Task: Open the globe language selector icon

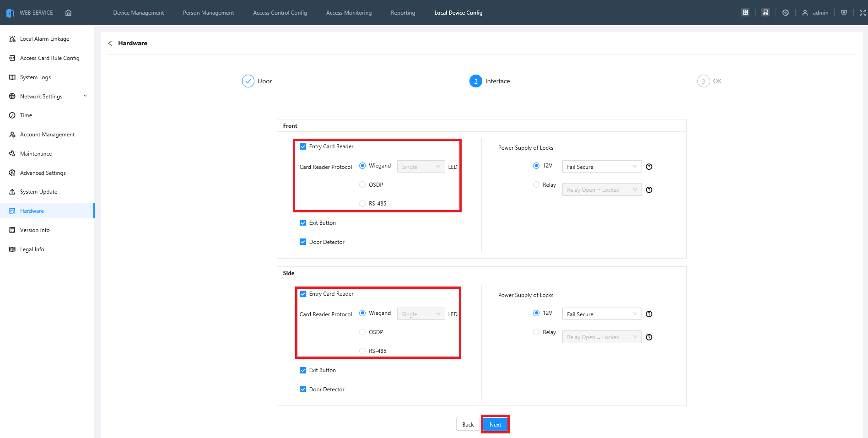Action: 786,13
